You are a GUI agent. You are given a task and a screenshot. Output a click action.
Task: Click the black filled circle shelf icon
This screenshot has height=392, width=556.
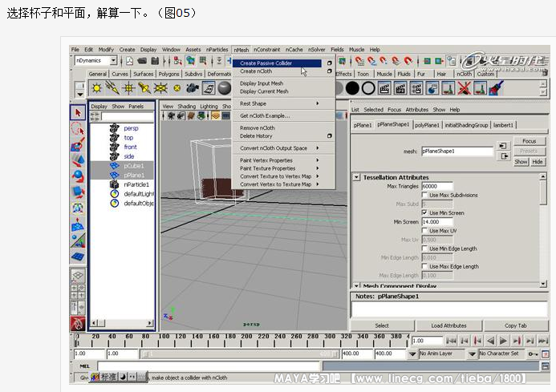pyautogui.click(x=351, y=88)
